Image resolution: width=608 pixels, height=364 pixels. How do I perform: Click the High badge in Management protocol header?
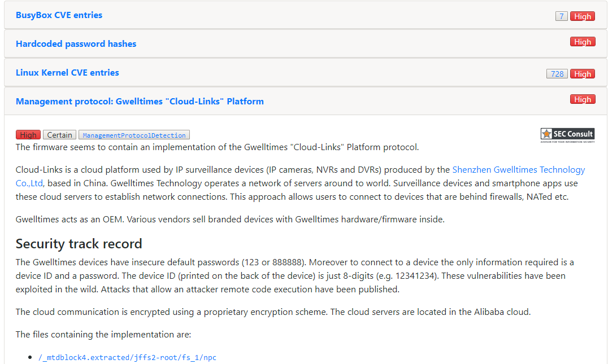point(583,99)
